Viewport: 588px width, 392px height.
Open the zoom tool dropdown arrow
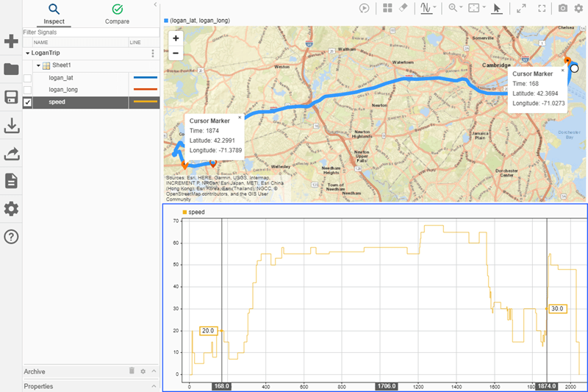point(462,8)
